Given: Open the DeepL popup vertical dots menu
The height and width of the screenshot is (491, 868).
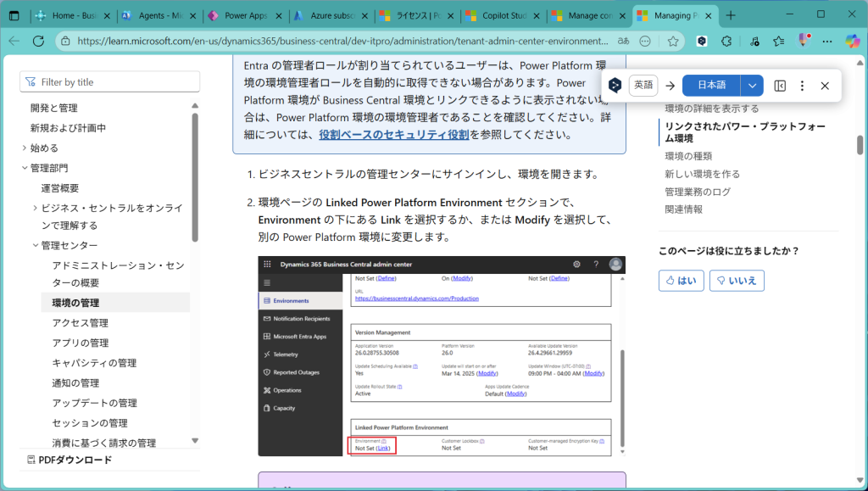Looking at the screenshot, I should click(x=802, y=86).
